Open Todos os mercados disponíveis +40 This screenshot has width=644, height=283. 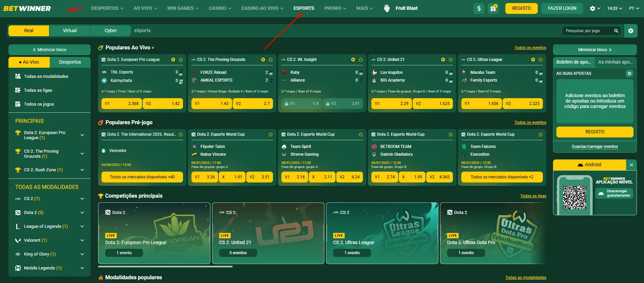142,177
